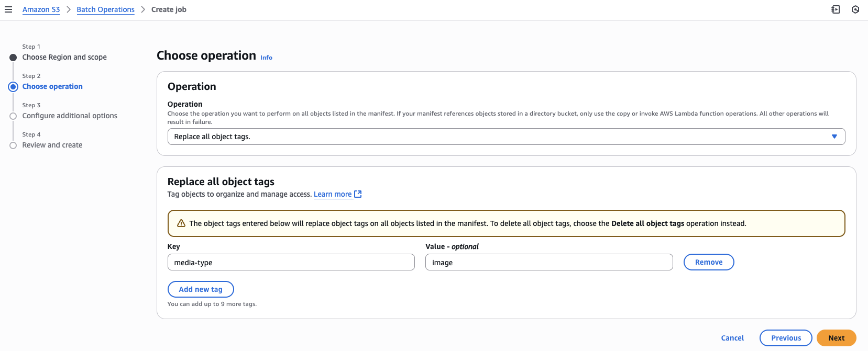Click the warning triangle icon in alert
Viewport: 868px width, 351px height.
(x=181, y=223)
